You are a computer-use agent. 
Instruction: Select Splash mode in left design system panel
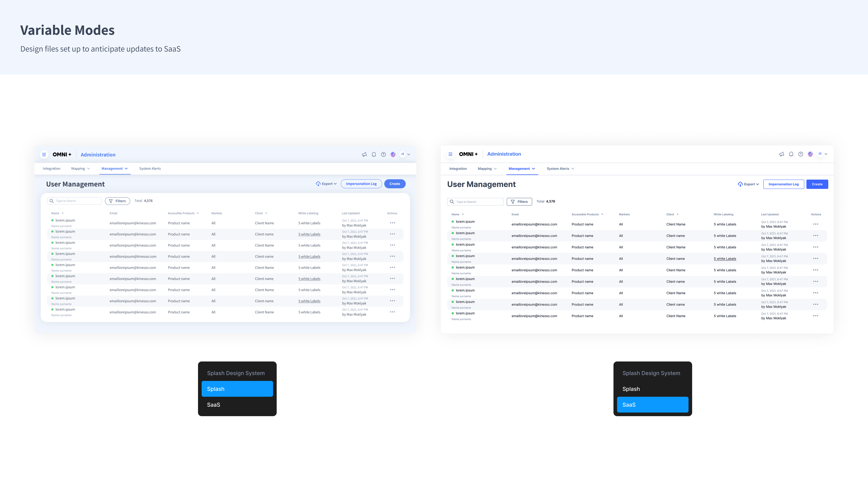237,389
